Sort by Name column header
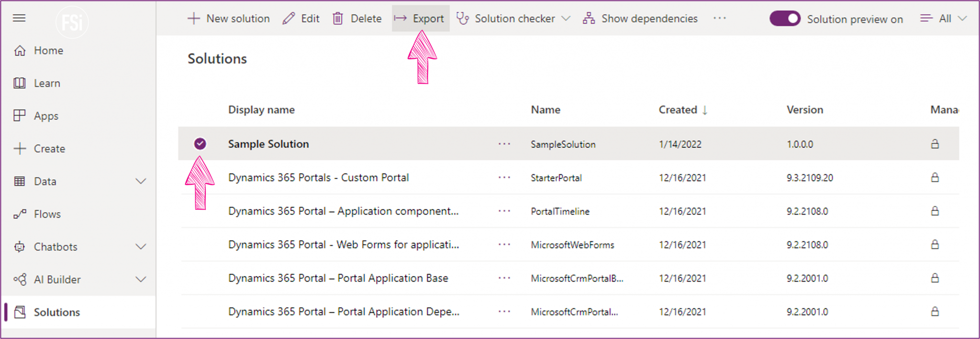 click(546, 110)
